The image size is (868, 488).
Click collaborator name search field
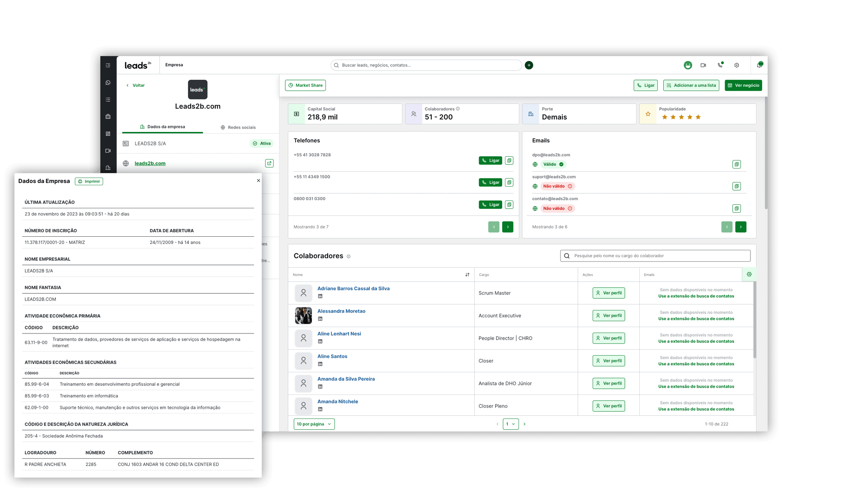pyautogui.click(x=655, y=256)
